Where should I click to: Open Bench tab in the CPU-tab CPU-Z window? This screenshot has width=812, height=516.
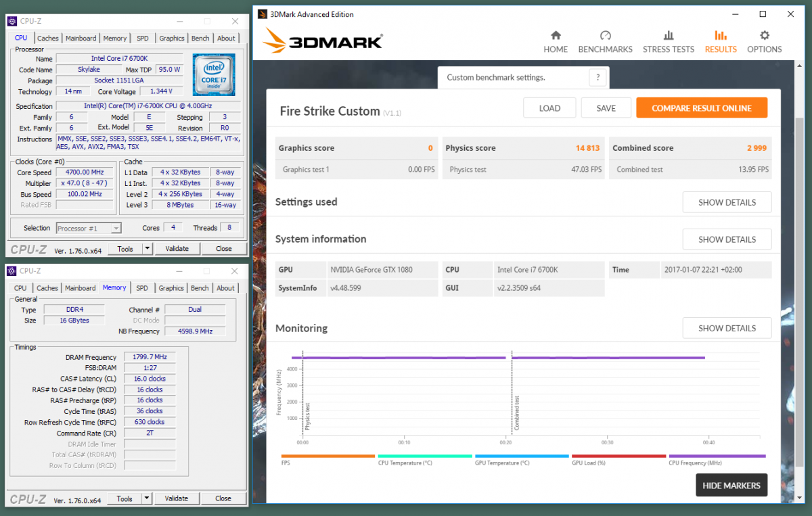click(x=200, y=39)
